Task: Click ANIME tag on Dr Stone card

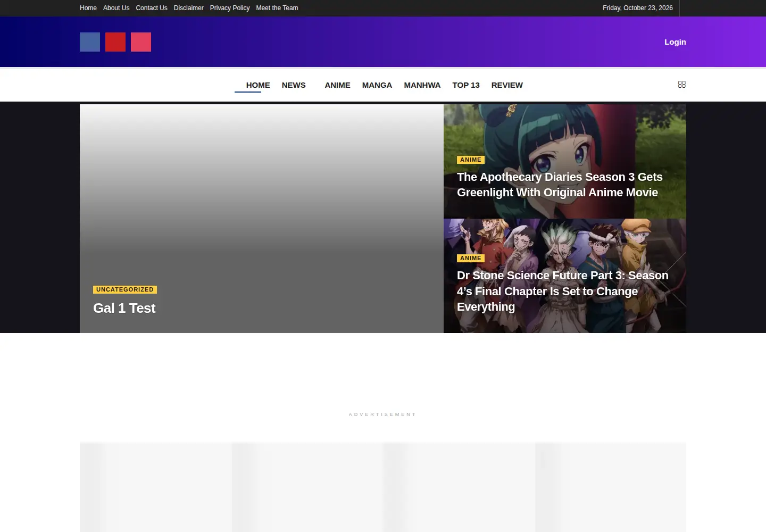Action: [471, 258]
